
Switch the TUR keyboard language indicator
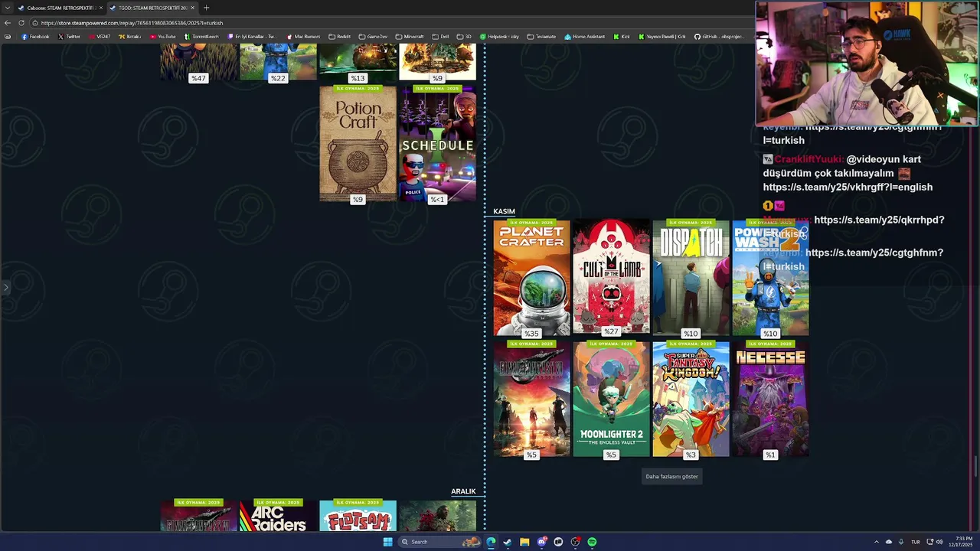[915, 542]
